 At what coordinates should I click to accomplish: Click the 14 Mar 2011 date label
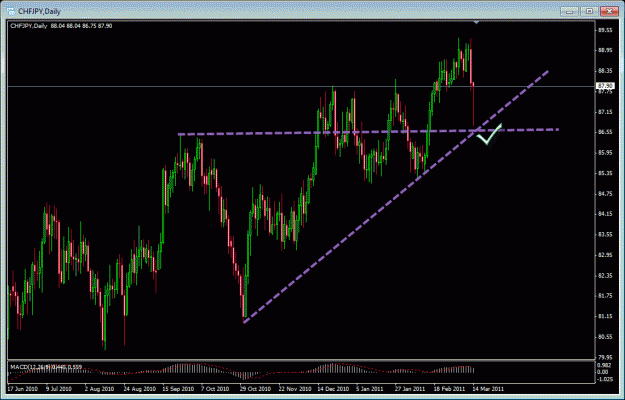pos(488,389)
